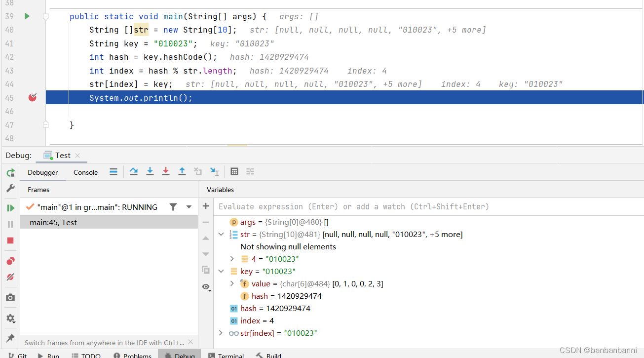
Task: Open the TODO tool window
Action: pyautogui.click(x=86, y=356)
